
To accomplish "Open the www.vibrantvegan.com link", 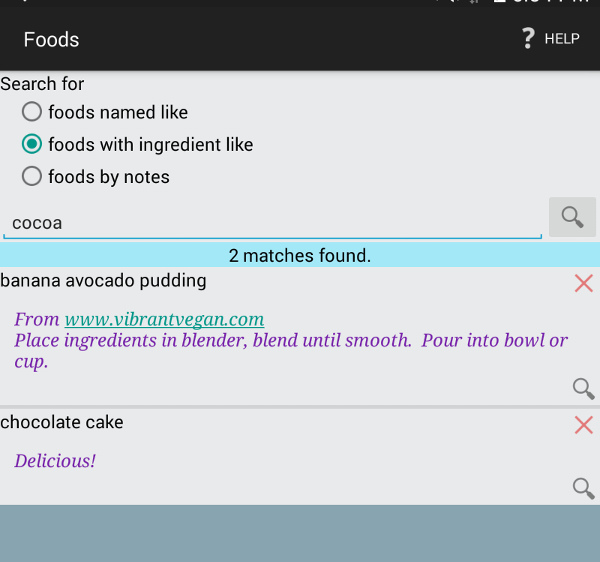I will pyautogui.click(x=164, y=319).
